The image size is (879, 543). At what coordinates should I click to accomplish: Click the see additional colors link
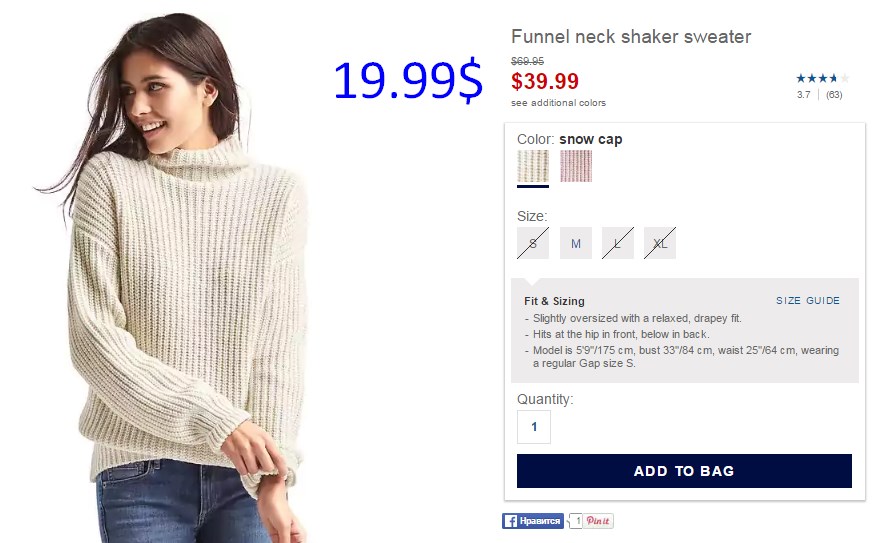point(558,103)
